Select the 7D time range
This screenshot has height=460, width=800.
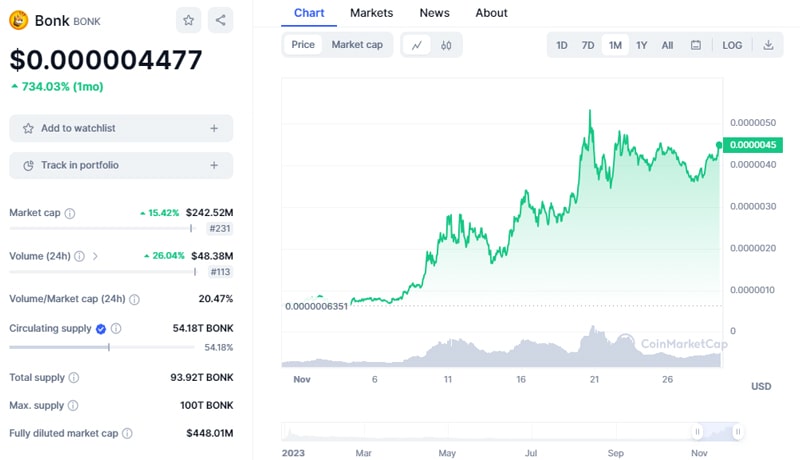(x=588, y=45)
